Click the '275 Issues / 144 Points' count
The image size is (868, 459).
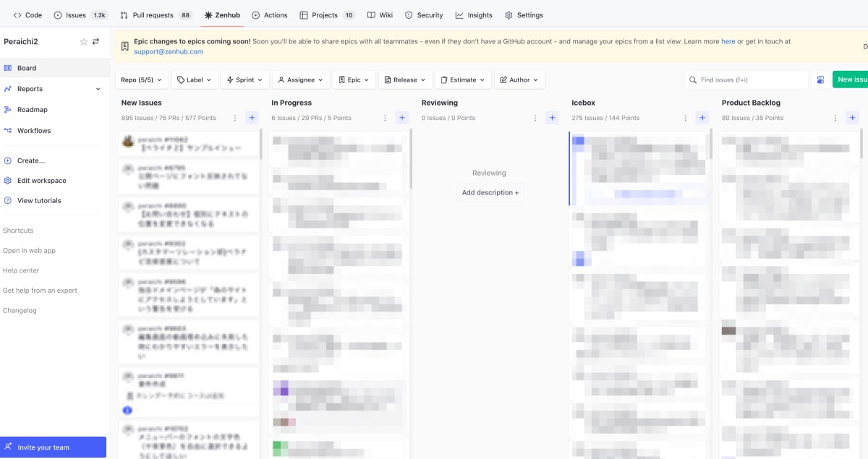[605, 118]
